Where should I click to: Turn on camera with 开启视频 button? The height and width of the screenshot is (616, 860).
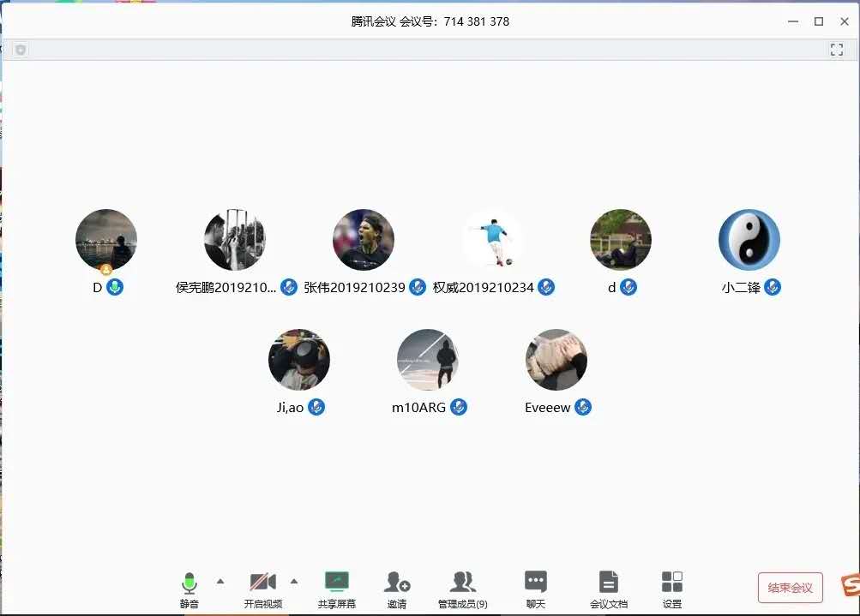[263, 583]
